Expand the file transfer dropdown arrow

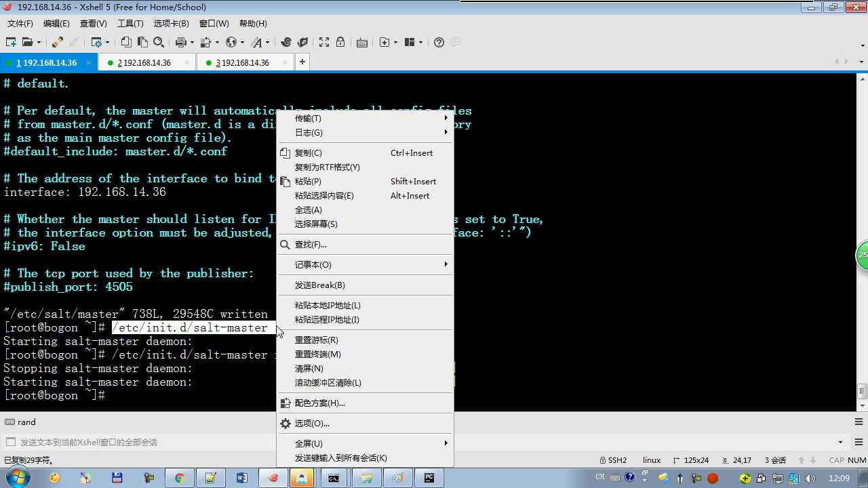pyautogui.click(x=217, y=42)
